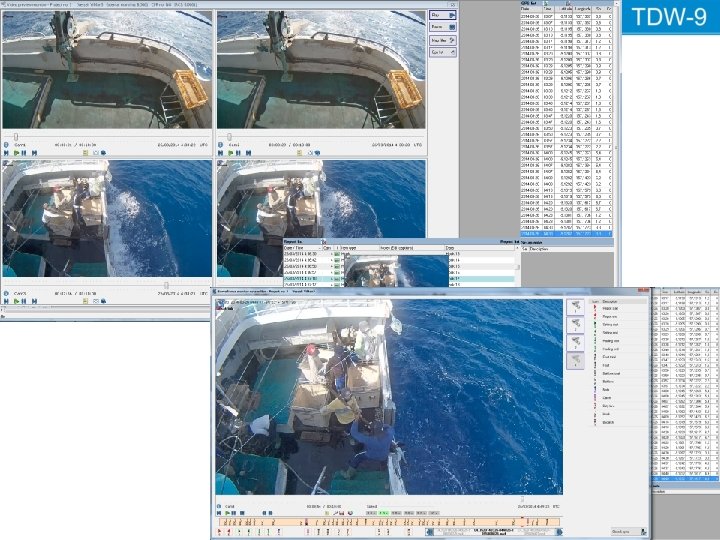Click play in the top-right camera panel
Screen dimensions: 720x540
coord(231,153)
